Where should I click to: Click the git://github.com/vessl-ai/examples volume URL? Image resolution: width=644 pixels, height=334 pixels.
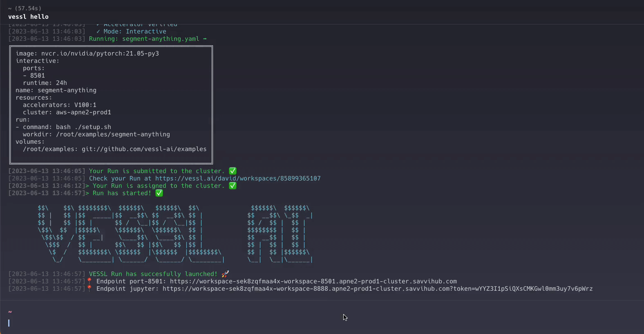144,149
